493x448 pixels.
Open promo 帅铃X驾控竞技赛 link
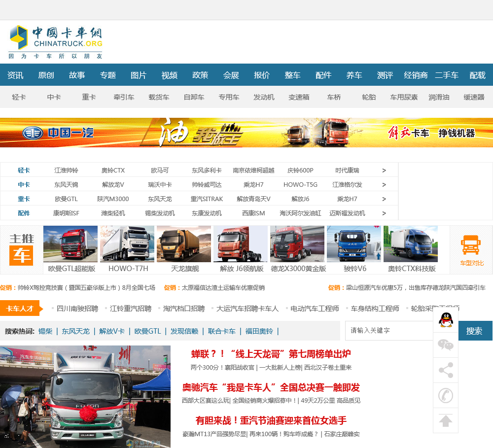point(86,288)
